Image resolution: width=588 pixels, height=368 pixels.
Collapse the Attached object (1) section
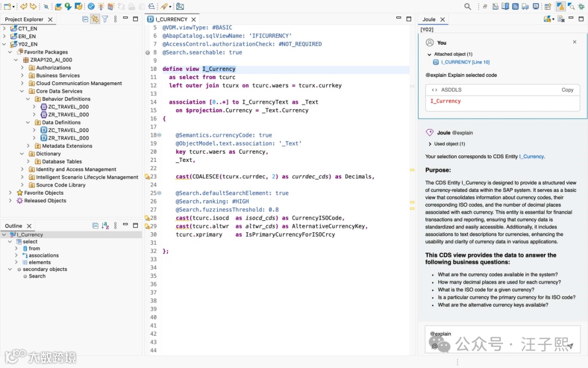[x=430, y=54]
